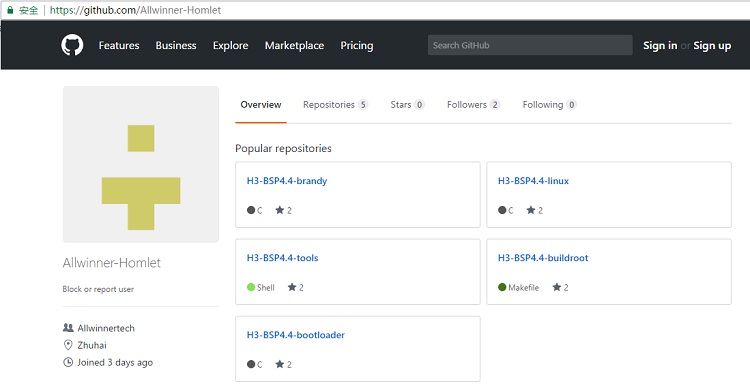Click the star icon on H3-BSP4.4-brandy card

[x=280, y=210]
